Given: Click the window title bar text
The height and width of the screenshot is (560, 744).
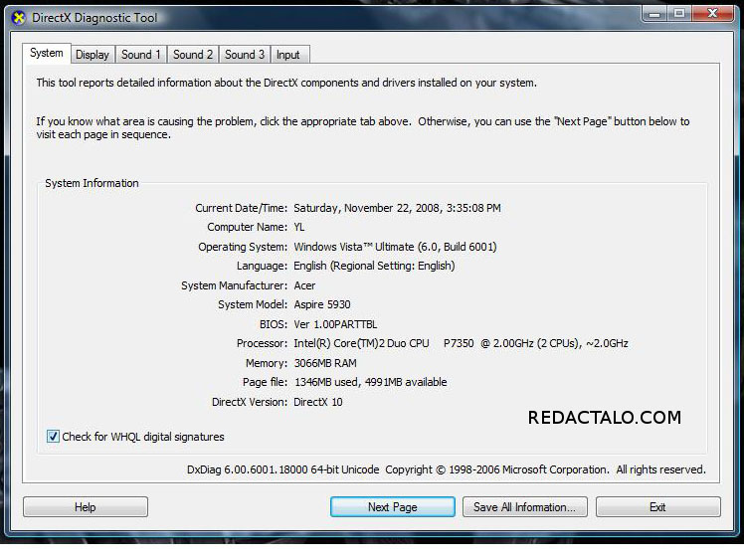Looking at the screenshot, I should pyautogui.click(x=94, y=18).
